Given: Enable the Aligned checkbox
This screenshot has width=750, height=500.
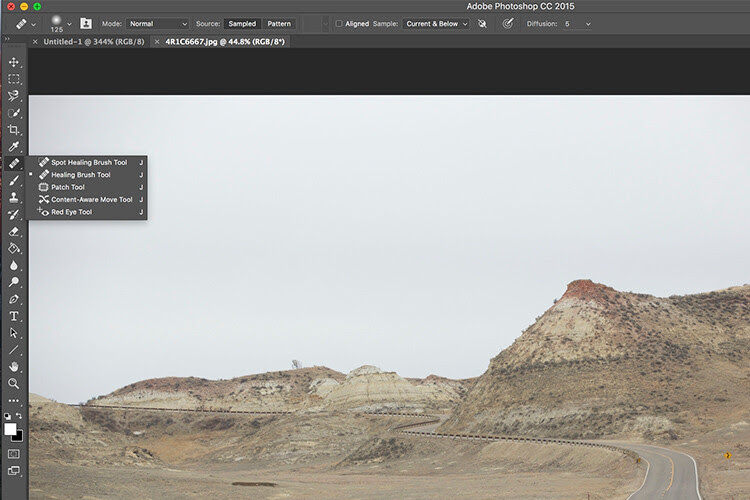Looking at the screenshot, I should (339, 23).
